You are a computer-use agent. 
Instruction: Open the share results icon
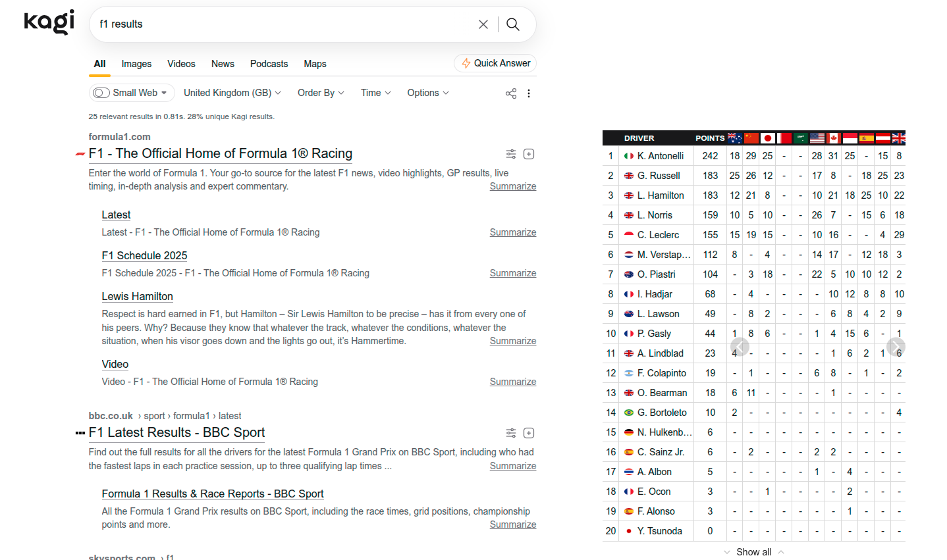coord(511,93)
